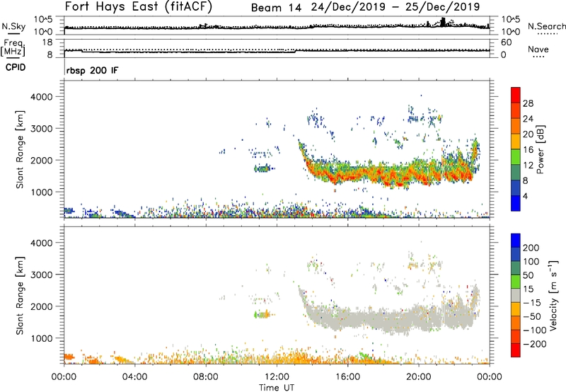The height and width of the screenshot is (392, 566).
Task: Click the '28' value on the Power scale
Action: 528,103
